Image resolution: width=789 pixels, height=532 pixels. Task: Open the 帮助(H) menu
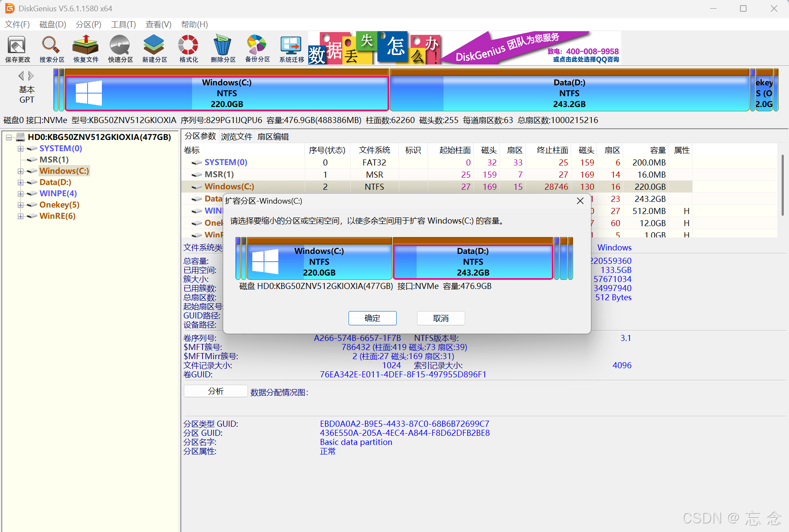click(194, 24)
